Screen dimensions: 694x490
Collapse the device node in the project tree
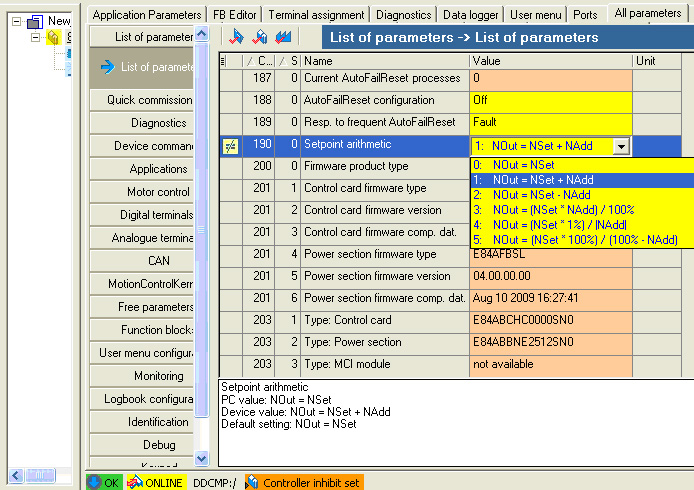35,37
